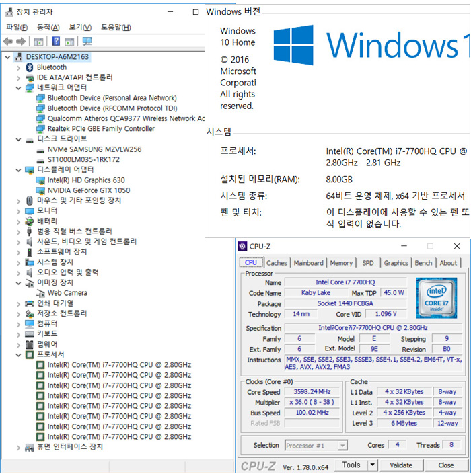Select the DESKTOP-A6M2163 root node
Screen dimensions: 471x476
tap(57, 56)
